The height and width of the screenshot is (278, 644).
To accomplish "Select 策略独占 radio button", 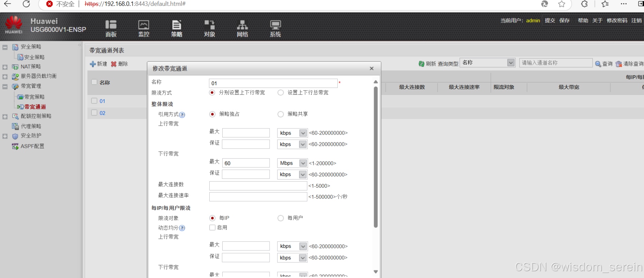I will (212, 114).
